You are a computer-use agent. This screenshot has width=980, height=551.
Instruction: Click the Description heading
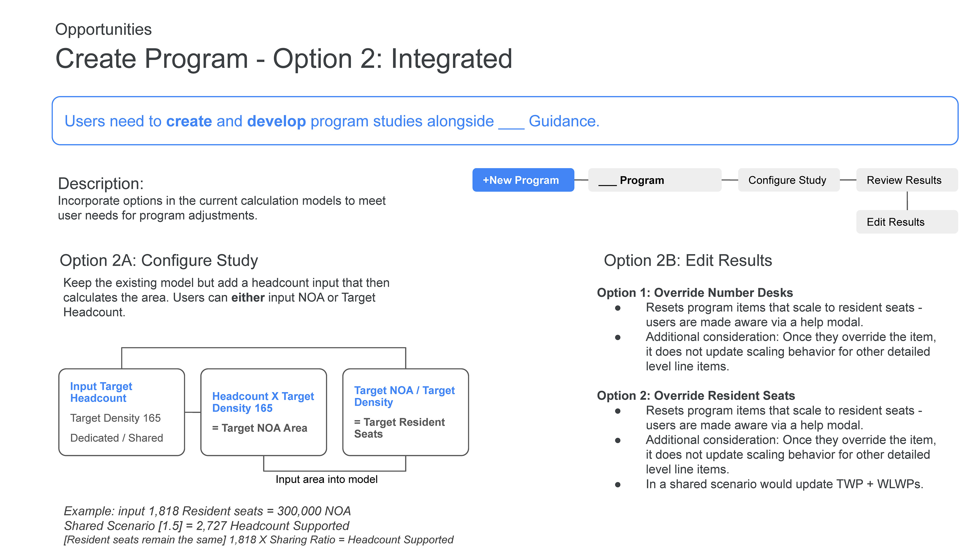[101, 184]
